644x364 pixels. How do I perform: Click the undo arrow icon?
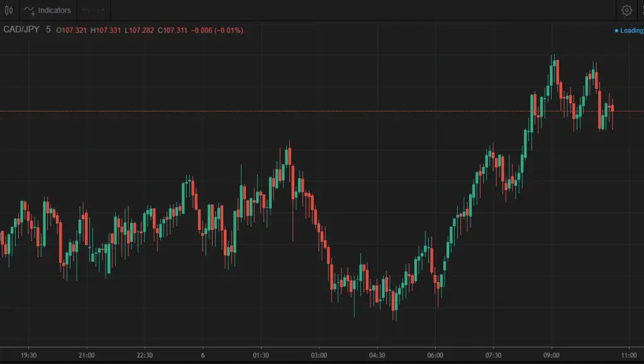click(86, 10)
